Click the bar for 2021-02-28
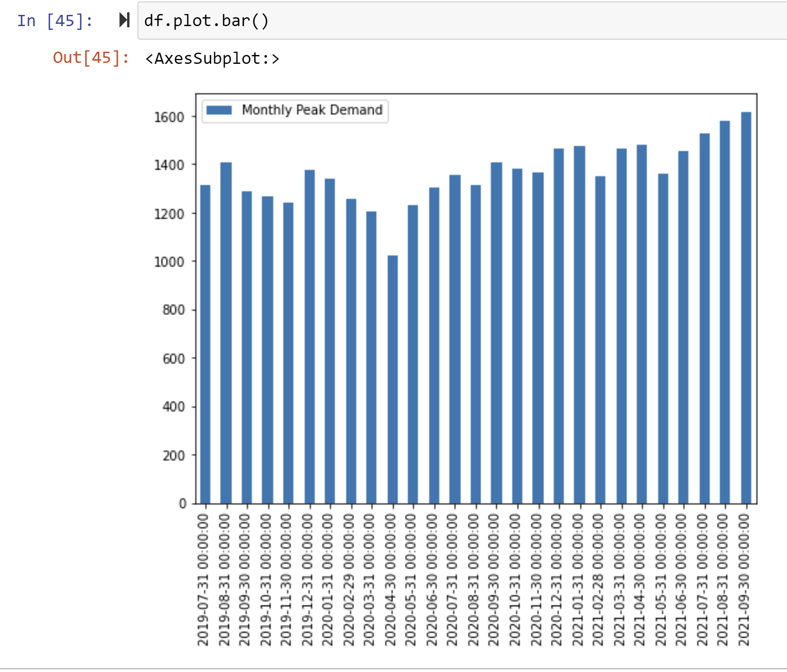 600,340
